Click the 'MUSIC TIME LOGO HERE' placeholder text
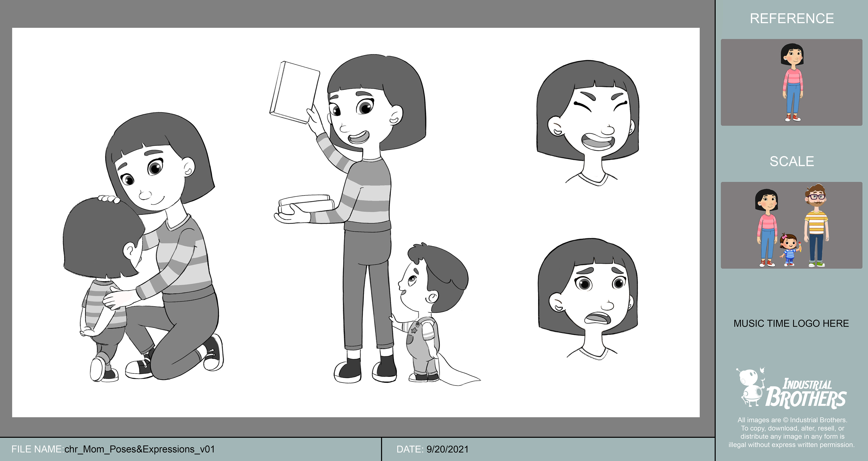868x461 pixels. (791, 323)
